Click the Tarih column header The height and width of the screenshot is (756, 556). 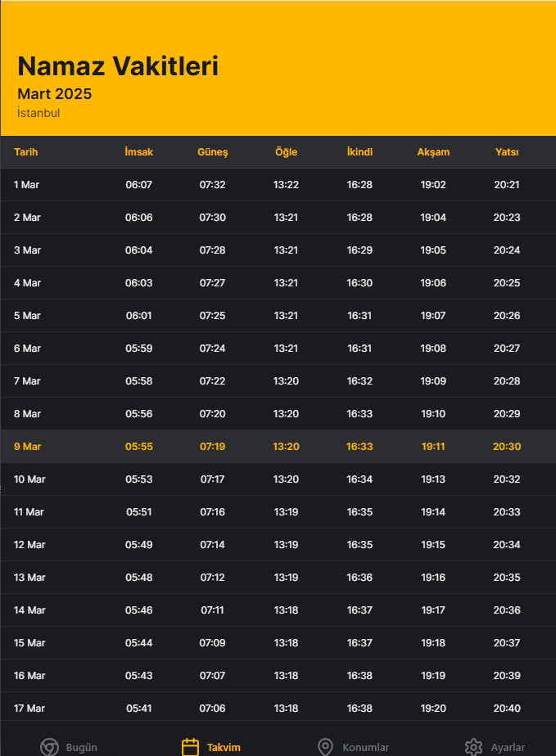tap(26, 152)
